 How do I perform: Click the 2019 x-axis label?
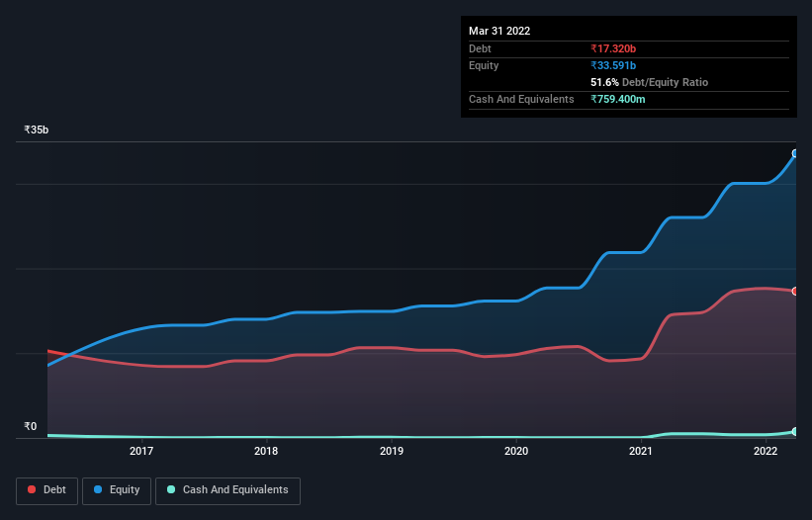pos(392,451)
